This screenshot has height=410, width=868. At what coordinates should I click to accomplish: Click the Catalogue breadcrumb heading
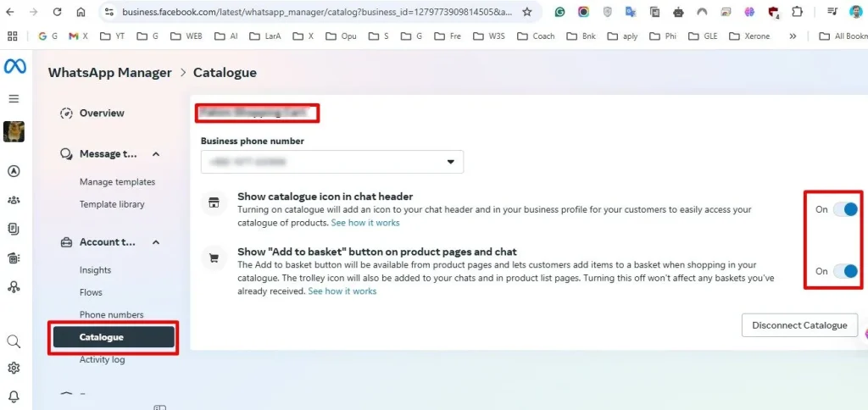[225, 73]
